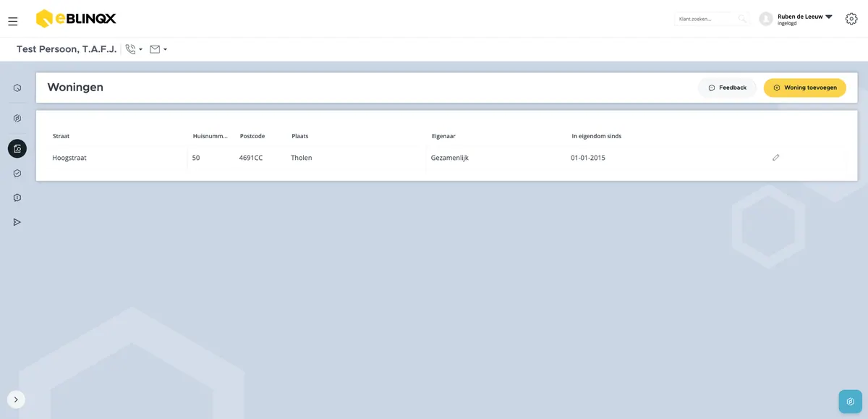Screen dimensions: 868x419
Task: Click the Woning toevoegen button
Action: [805, 88]
